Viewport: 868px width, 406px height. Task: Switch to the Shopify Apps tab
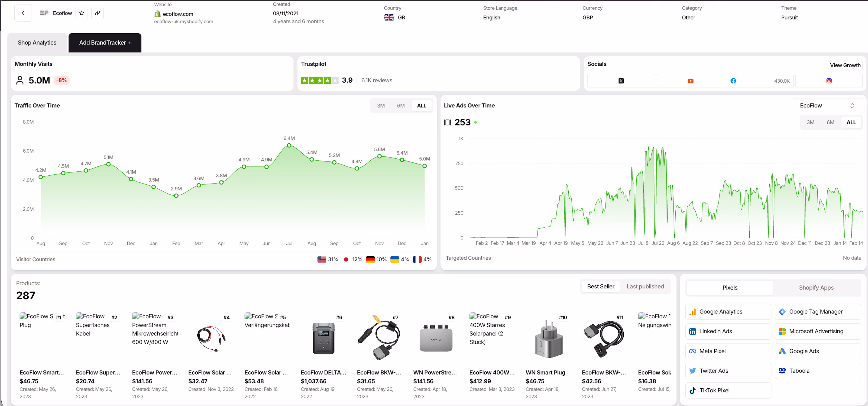pos(816,288)
